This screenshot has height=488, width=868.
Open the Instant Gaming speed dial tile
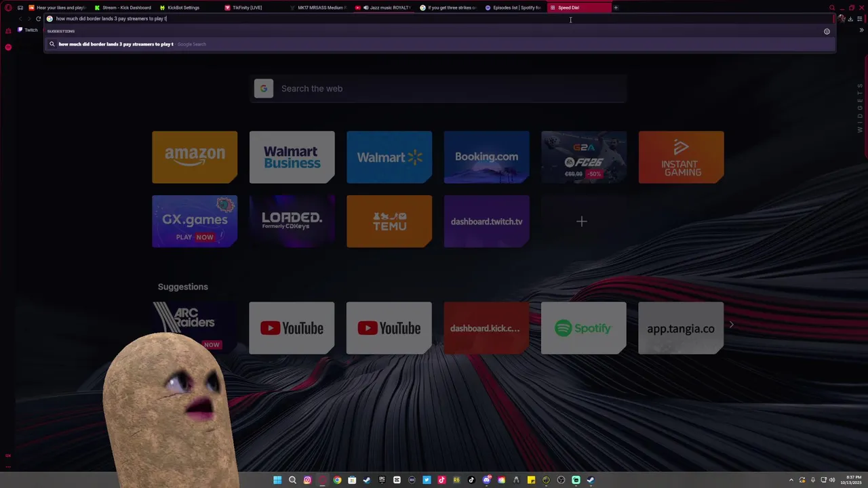pyautogui.click(x=681, y=157)
